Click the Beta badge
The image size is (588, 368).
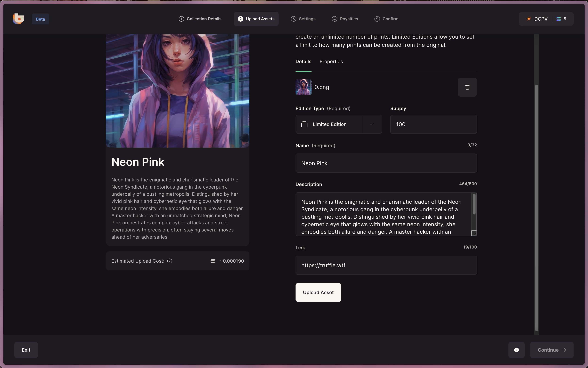[x=40, y=19]
